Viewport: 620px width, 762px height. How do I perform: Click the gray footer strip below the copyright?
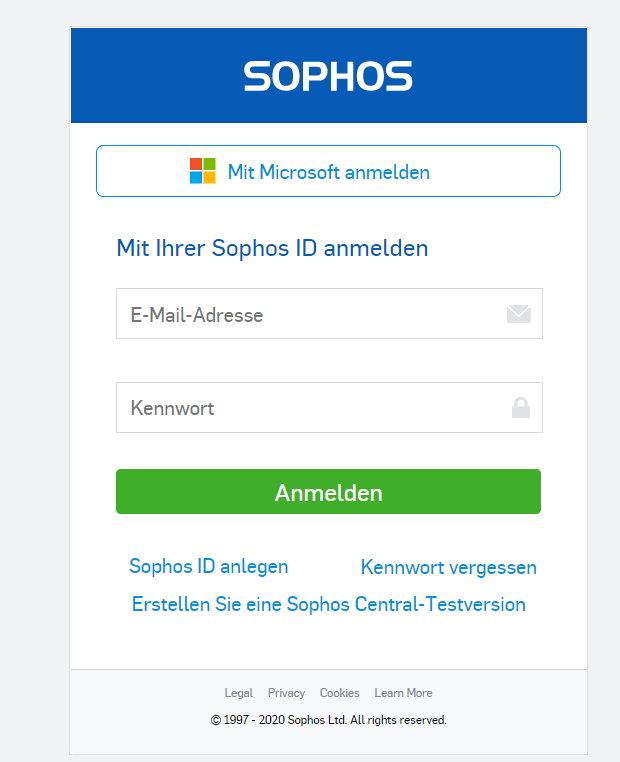pos(328,742)
